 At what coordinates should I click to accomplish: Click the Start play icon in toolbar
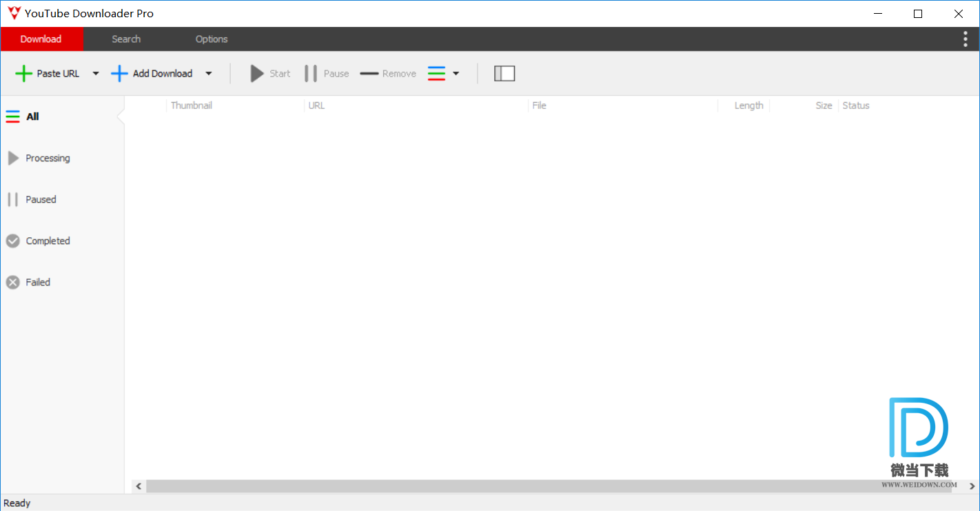coord(257,74)
